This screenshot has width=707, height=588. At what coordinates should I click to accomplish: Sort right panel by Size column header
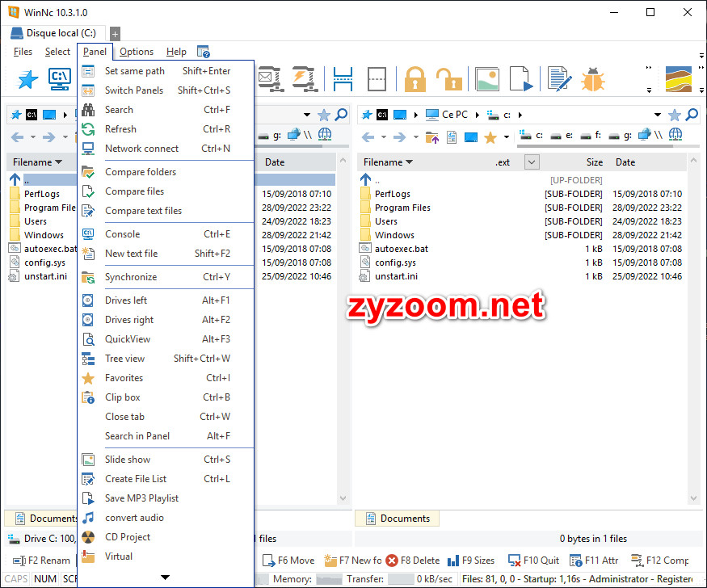[594, 162]
